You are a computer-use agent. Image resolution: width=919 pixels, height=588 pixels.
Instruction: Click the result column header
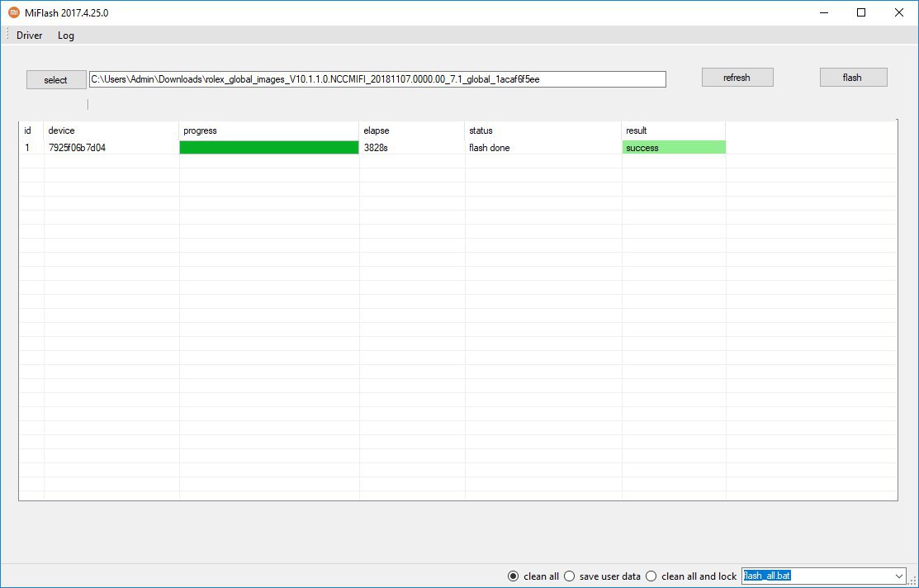click(x=674, y=130)
